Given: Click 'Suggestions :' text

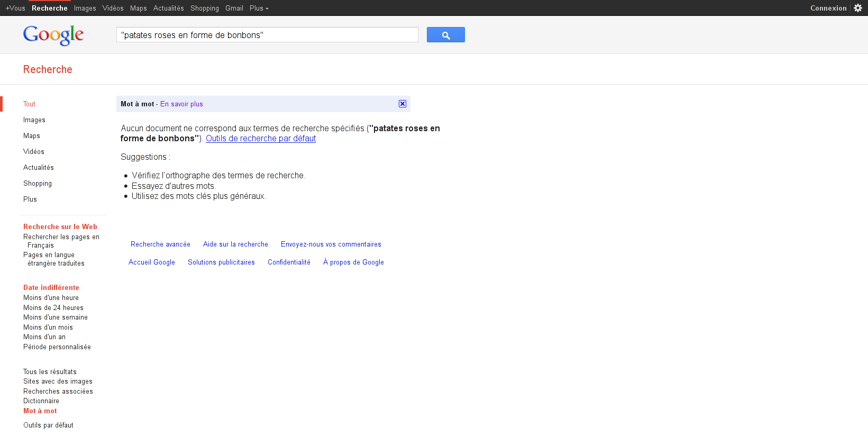Looking at the screenshot, I should (145, 157).
